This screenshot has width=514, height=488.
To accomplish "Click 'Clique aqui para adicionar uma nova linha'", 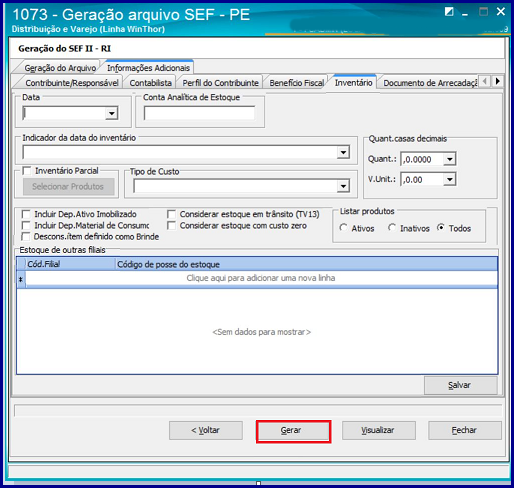I will click(261, 278).
